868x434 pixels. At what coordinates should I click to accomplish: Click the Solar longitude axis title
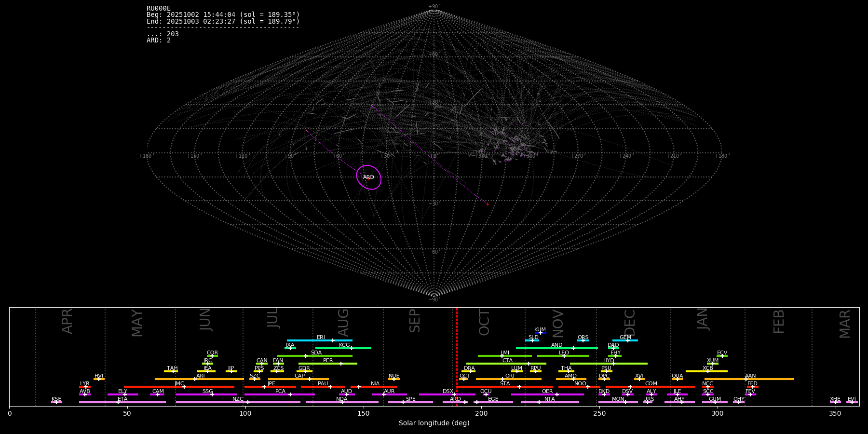tap(434, 423)
